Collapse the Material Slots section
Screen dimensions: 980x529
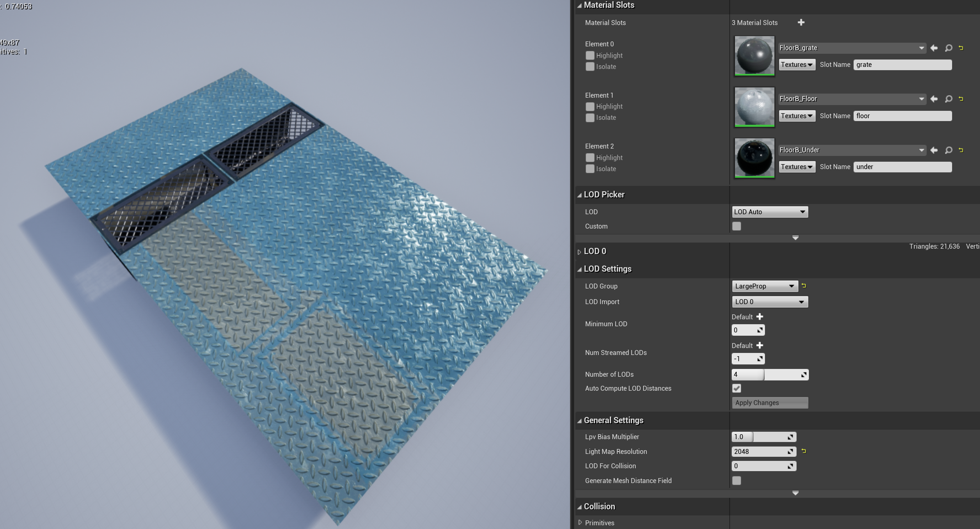[579, 5]
